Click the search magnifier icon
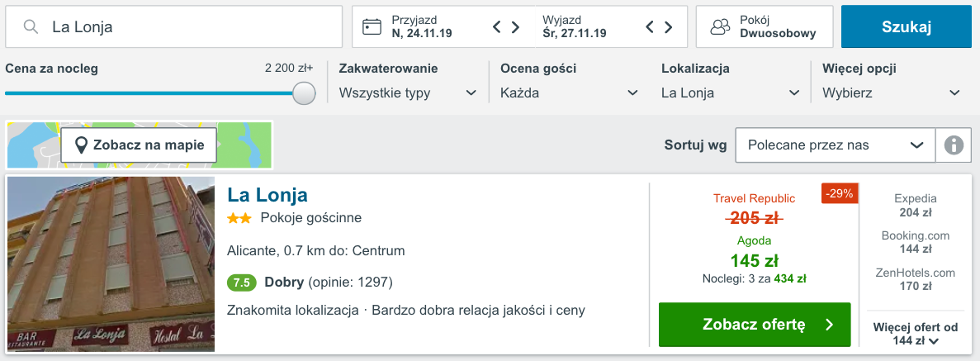The image size is (980, 361). [x=31, y=27]
